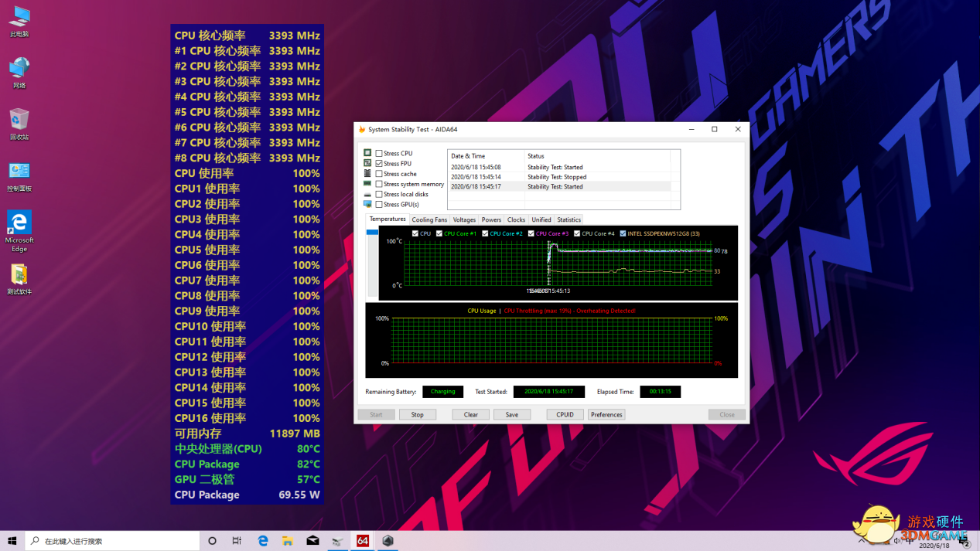Switch to the Statistics tab
The width and height of the screenshot is (980, 551).
pos(569,220)
